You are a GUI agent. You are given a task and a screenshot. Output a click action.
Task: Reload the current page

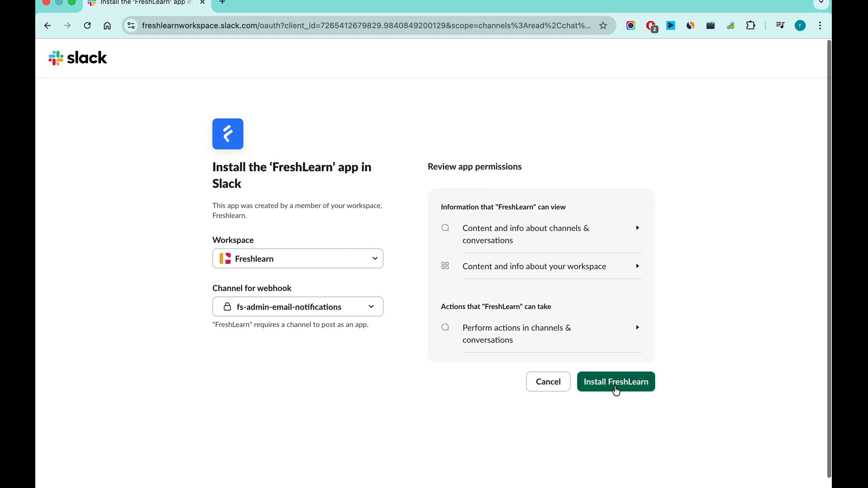pyautogui.click(x=87, y=26)
